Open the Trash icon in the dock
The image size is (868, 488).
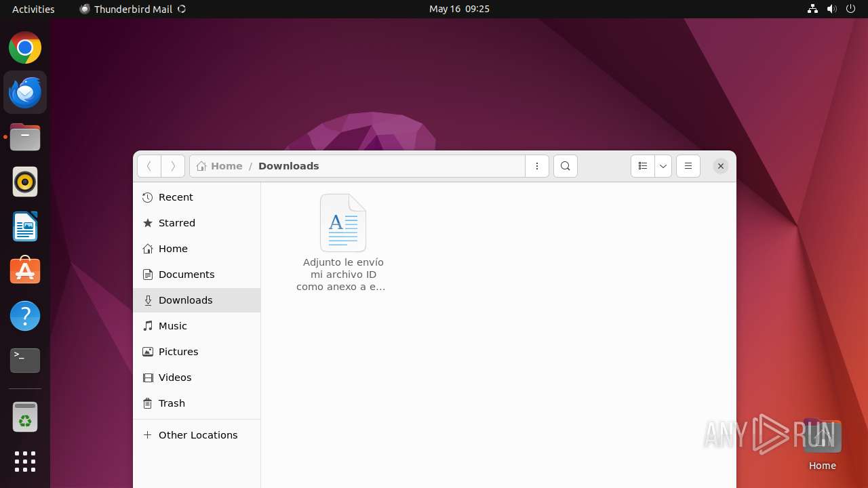(x=25, y=417)
